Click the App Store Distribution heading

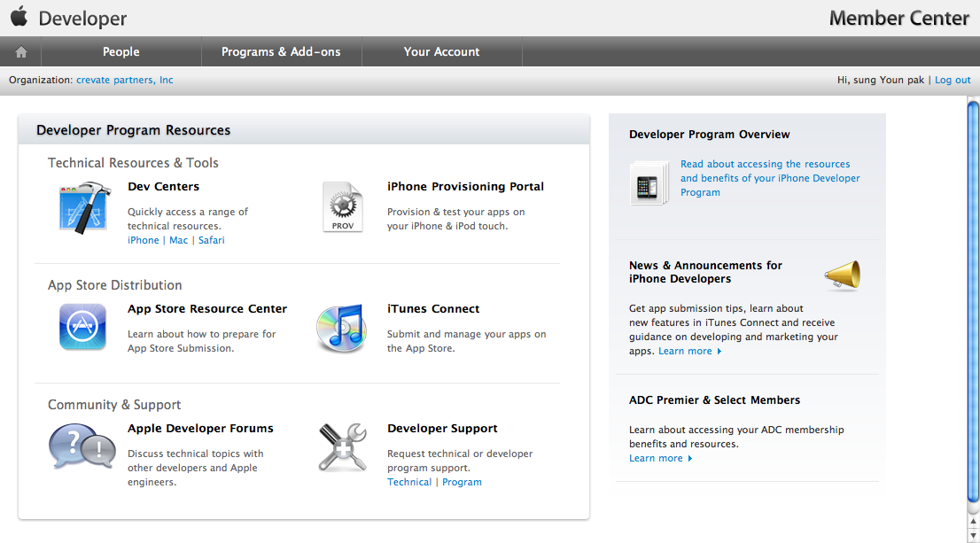tap(115, 285)
